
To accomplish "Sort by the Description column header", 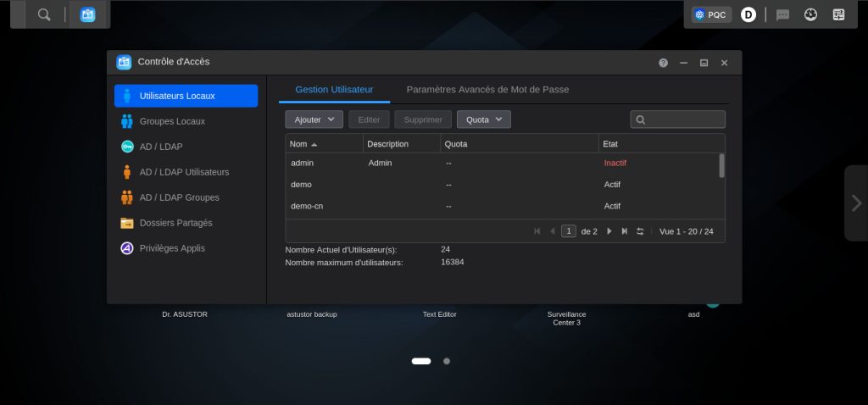I will click(x=402, y=144).
